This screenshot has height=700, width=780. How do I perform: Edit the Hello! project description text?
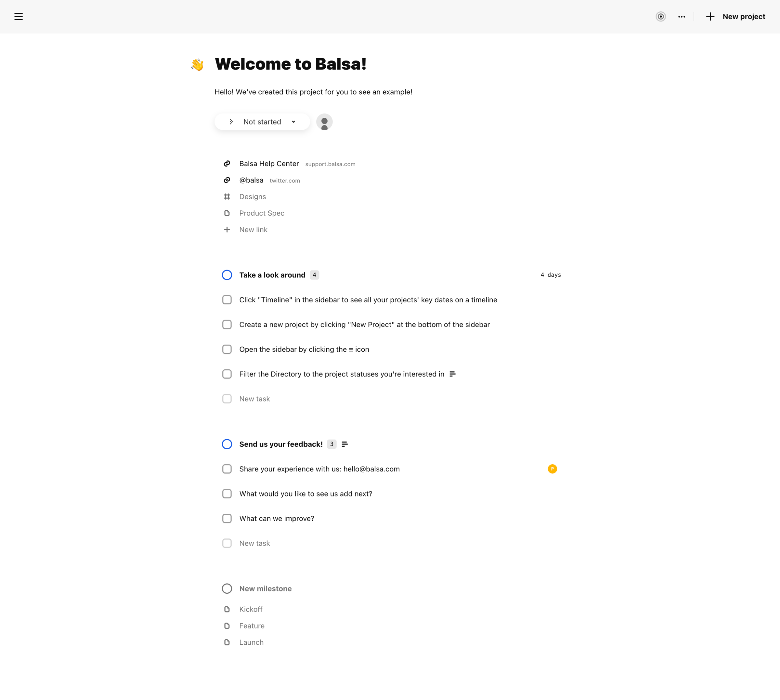click(313, 92)
